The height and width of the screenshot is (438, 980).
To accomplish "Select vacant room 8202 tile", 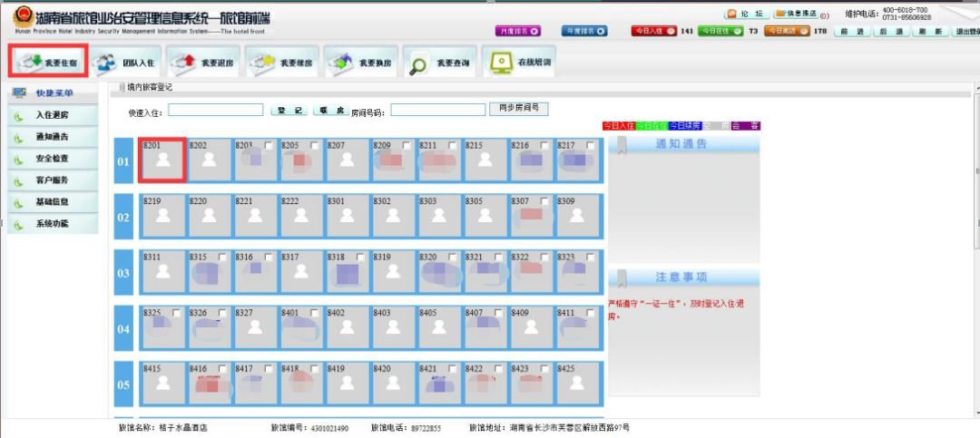I will tap(209, 161).
